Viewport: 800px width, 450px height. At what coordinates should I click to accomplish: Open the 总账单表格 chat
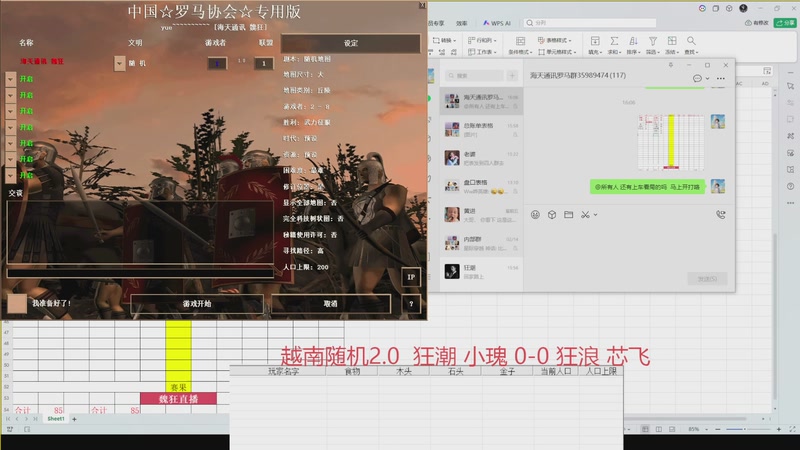pos(481,130)
